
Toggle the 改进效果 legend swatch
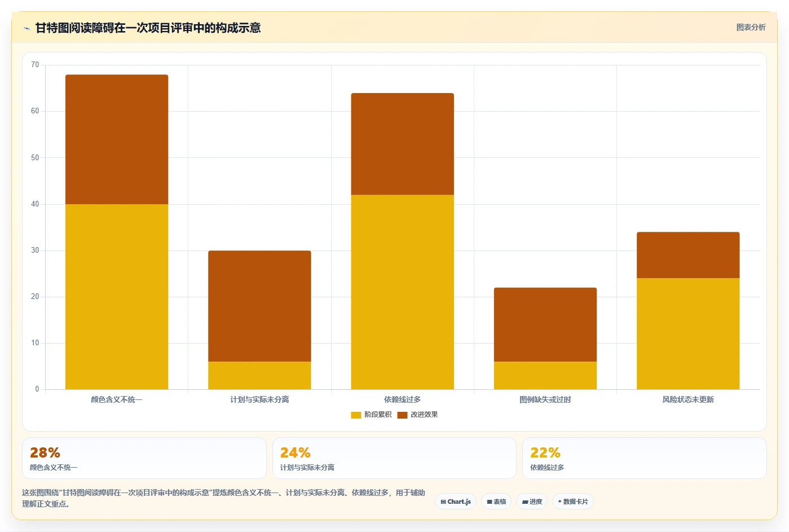[402, 415]
